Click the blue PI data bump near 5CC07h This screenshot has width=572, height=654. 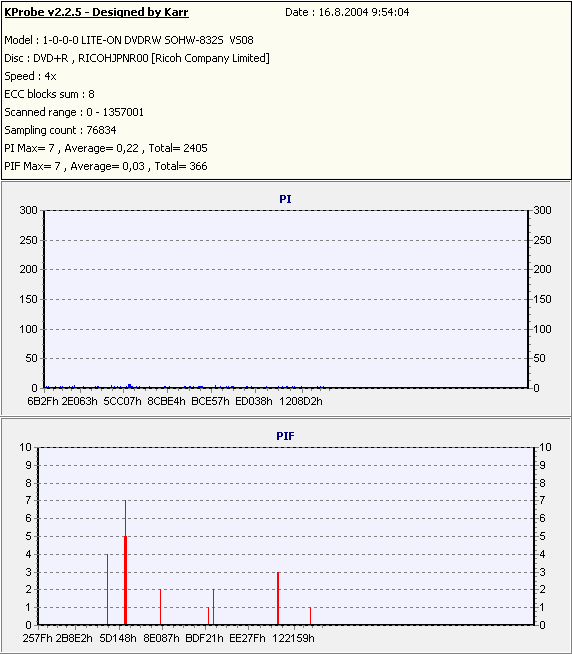[x=130, y=386]
